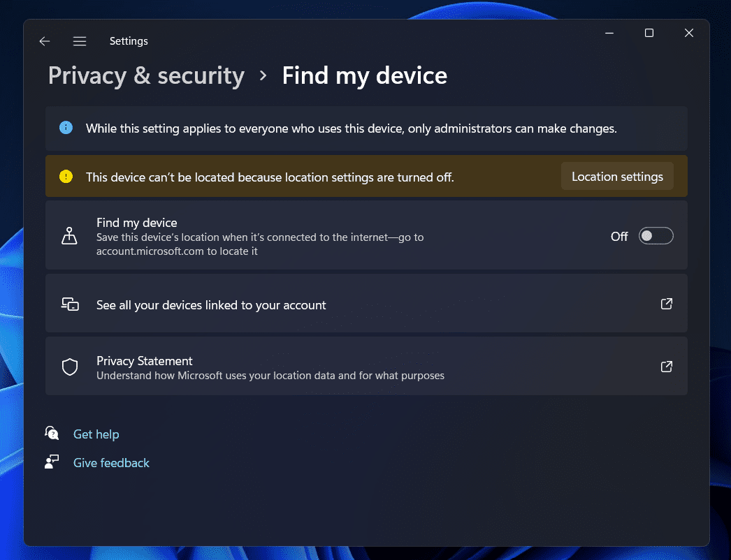
Task: Click the linked devices icon
Action: [x=70, y=304]
